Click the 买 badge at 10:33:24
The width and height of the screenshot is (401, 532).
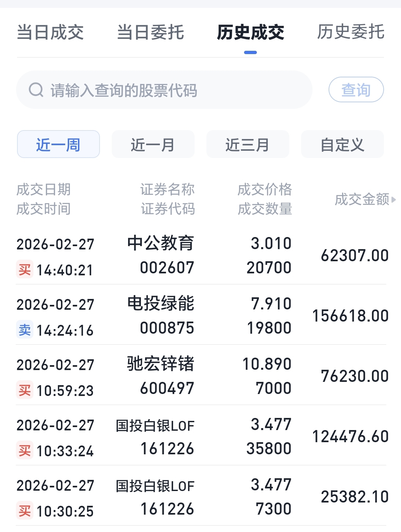pyautogui.click(x=25, y=450)
